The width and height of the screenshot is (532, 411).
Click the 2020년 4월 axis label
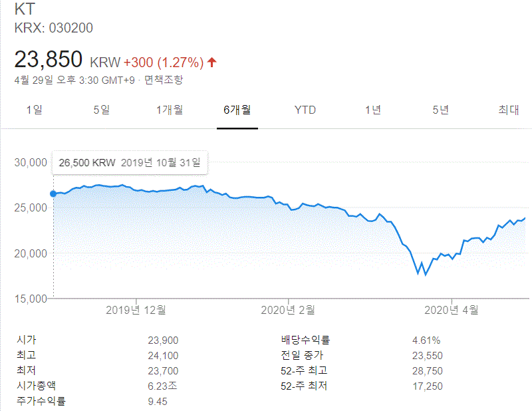pos(452,310)
